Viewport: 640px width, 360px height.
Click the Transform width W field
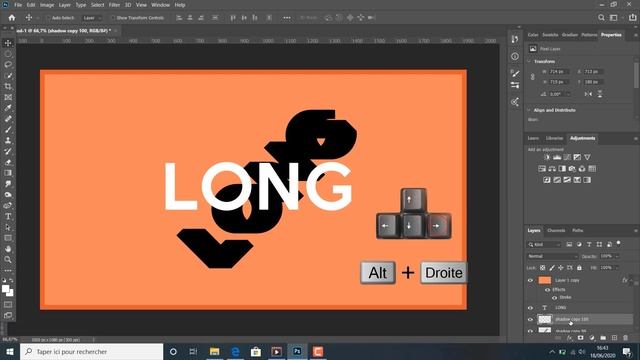pyautogui.click(x=558, y=71)
